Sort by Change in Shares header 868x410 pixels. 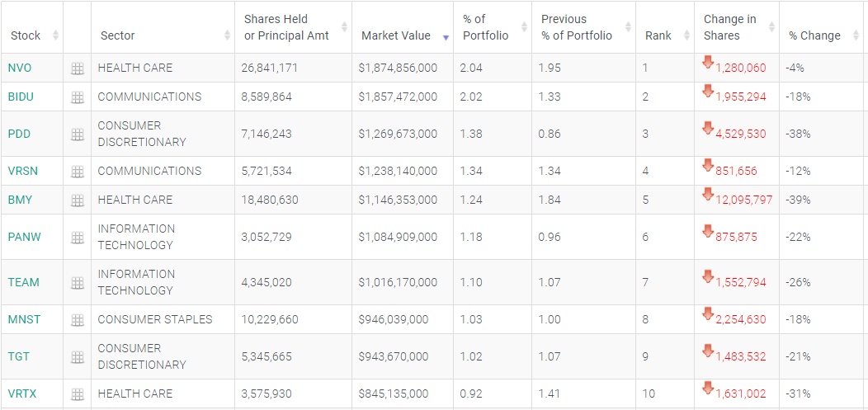[x=729, y=27]
